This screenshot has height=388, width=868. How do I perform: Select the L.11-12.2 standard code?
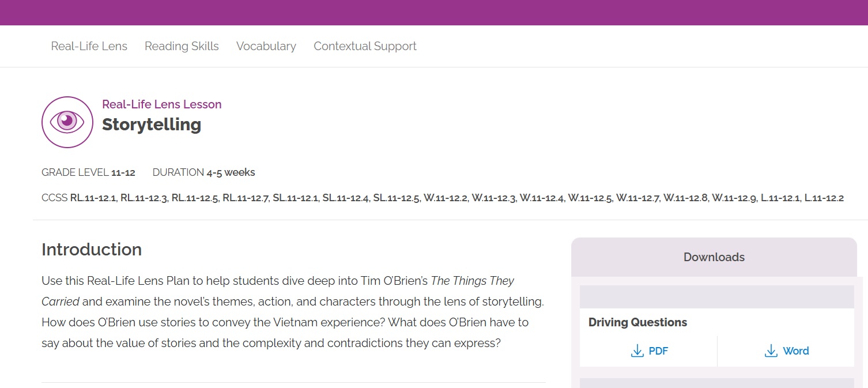824,198
